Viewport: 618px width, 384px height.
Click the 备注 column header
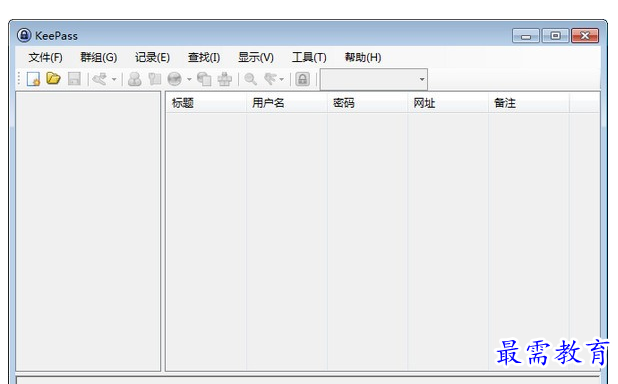pos(529,103)
